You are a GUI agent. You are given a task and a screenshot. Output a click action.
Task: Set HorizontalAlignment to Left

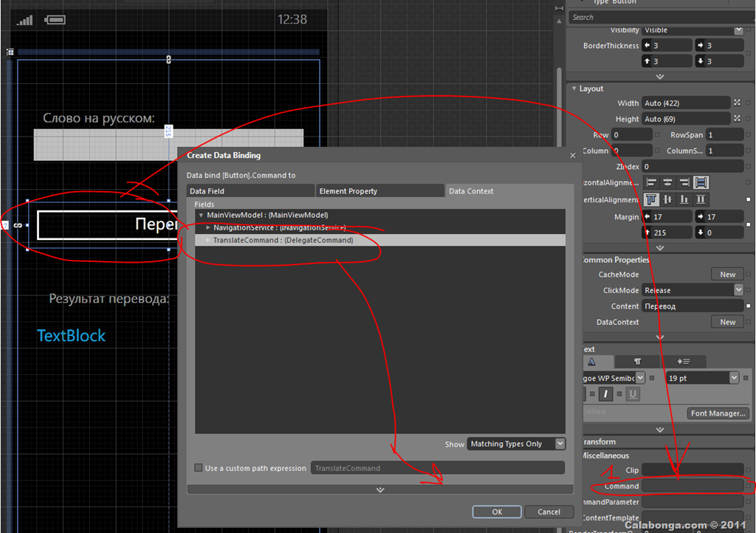651,182
